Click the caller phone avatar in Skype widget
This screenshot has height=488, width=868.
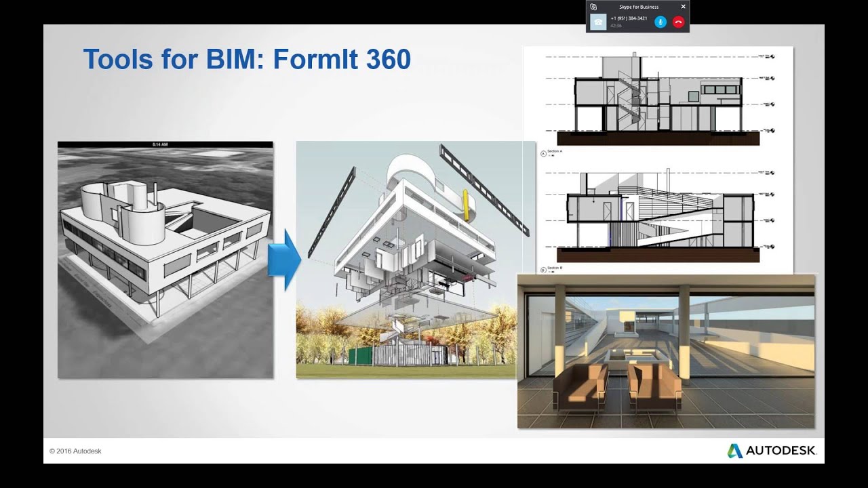coord(598,22)
